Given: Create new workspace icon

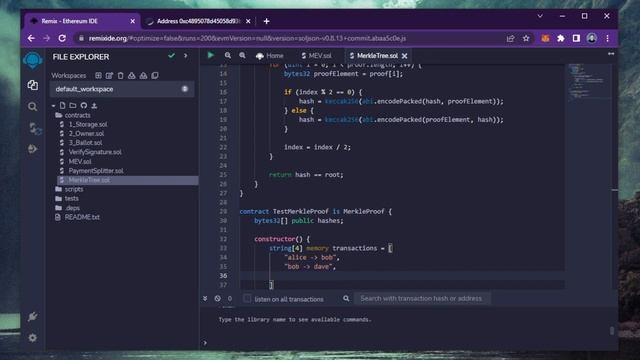Looking at the screenshot, I should (x=98, y=76).
